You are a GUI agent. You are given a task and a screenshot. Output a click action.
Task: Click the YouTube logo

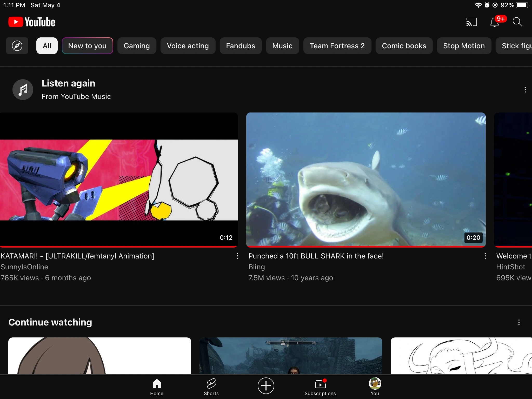(x=32, y=22)
